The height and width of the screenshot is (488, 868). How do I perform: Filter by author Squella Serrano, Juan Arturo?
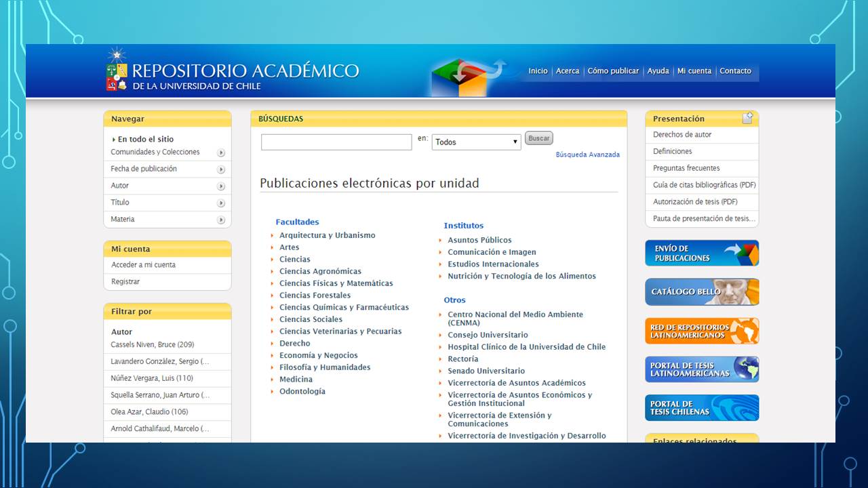pos(160,395)
